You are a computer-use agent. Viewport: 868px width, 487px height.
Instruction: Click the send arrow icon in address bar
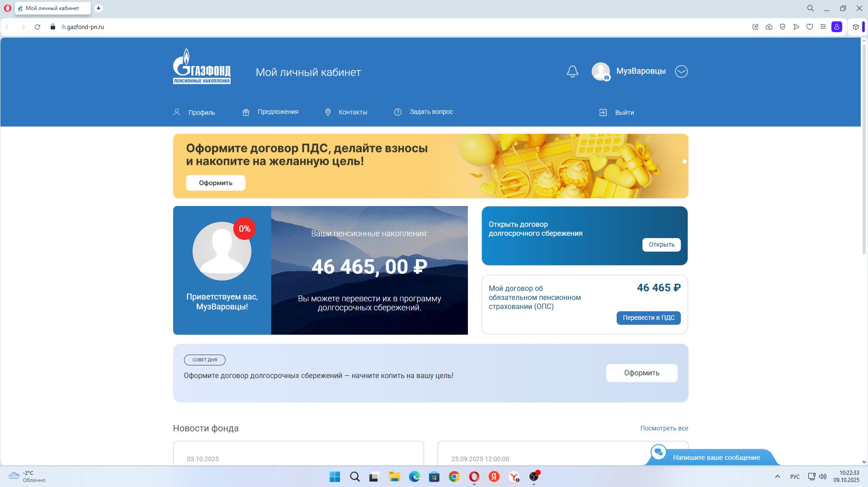796,27
